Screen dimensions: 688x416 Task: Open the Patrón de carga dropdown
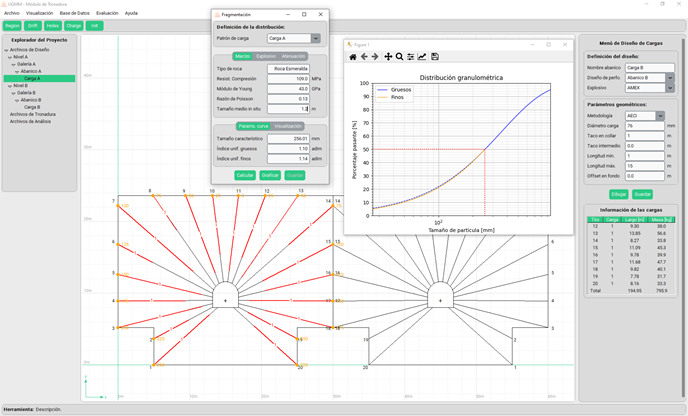(316, 38)
